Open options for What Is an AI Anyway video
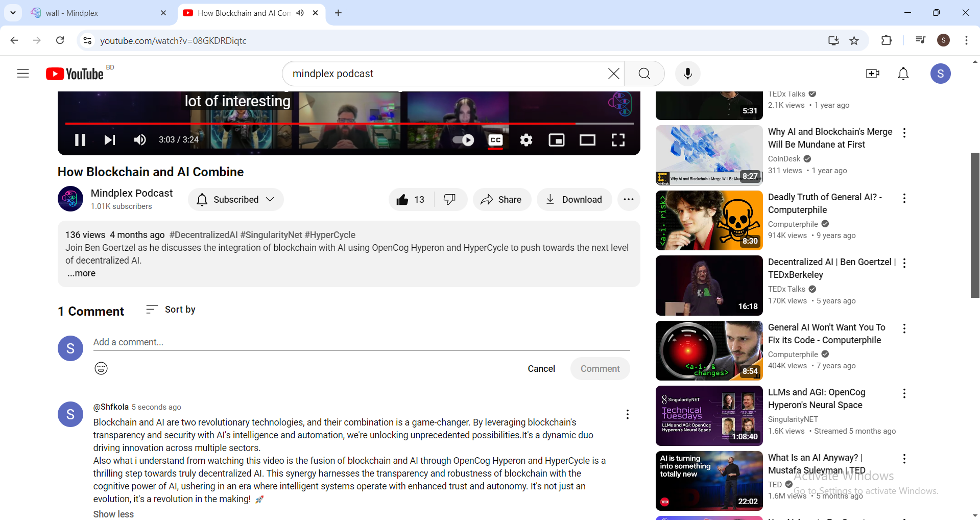The height and width of the screenshot is (520, 980). [904, 459]
